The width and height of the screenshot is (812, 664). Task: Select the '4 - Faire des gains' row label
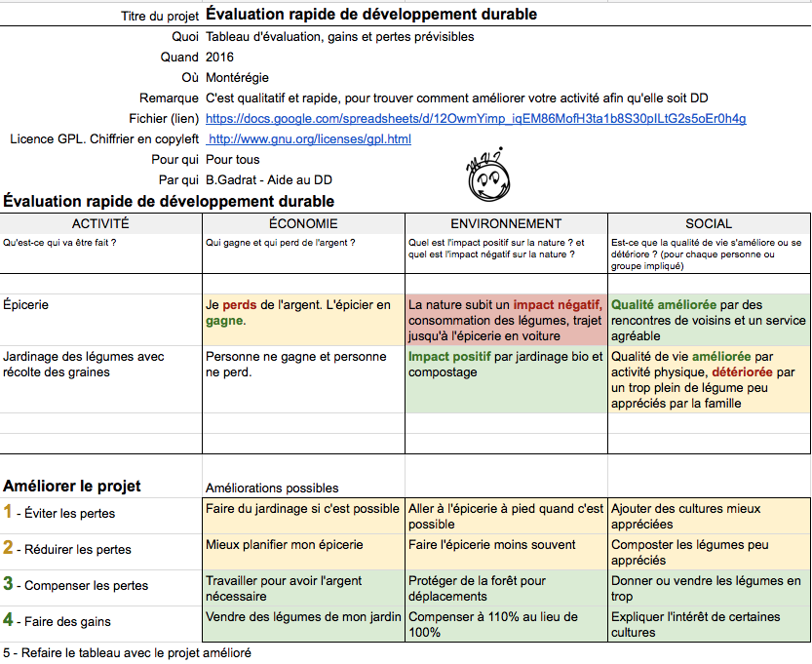101,622
